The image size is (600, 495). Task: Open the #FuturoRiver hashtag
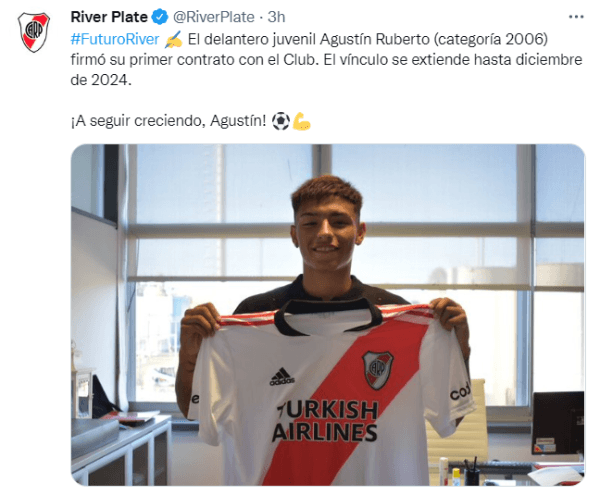pyautogui.click(x=115, y=39)
